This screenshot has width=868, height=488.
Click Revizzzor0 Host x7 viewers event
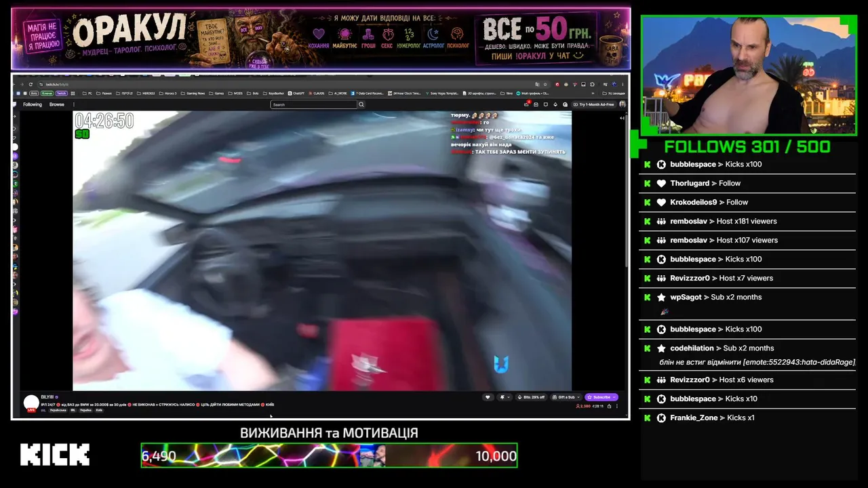pos(747,278)
